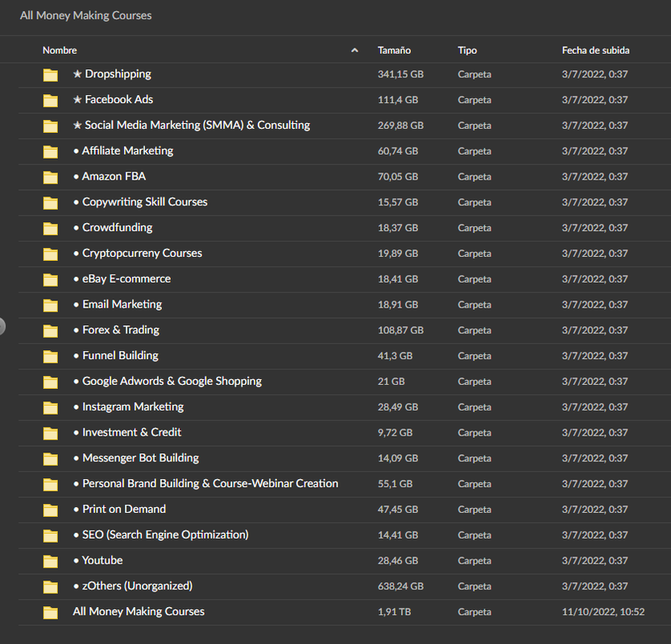Open SEO (Search Engine Optimization) name
This screenshot has height=644, width=671.
pos(161,535)
